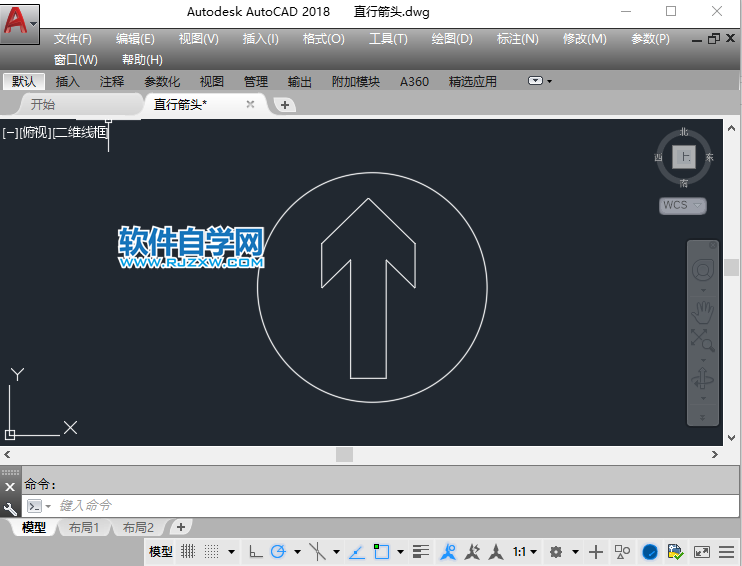Select the Pan hand tool

703,311
